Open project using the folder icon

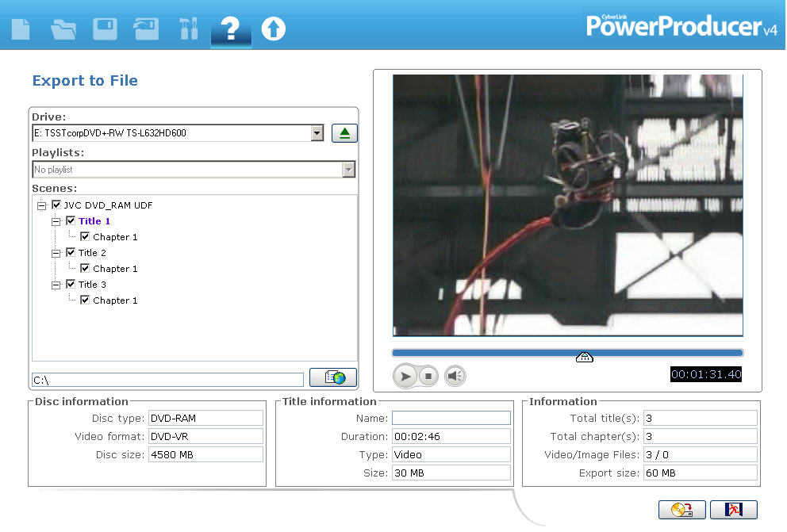(63, 29)
